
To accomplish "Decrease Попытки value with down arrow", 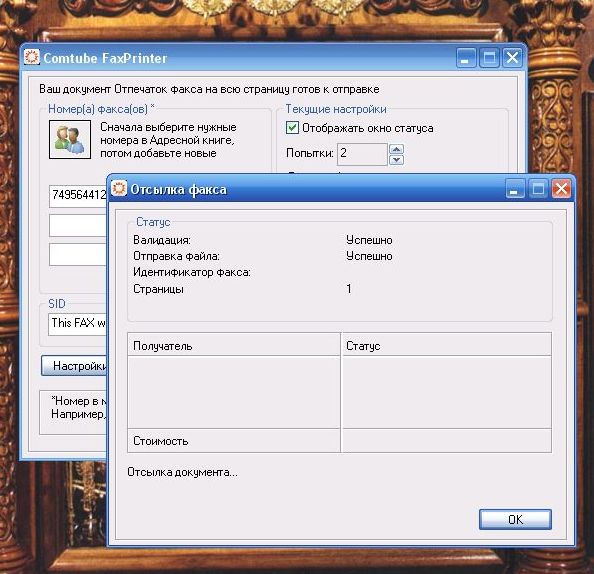I will (x=396, y=160).
